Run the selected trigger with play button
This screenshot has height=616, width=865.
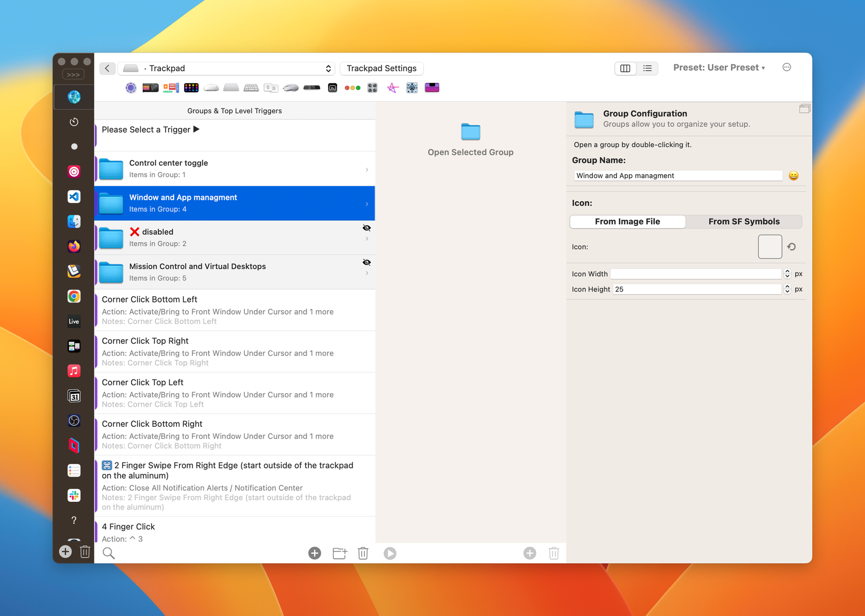390,553
